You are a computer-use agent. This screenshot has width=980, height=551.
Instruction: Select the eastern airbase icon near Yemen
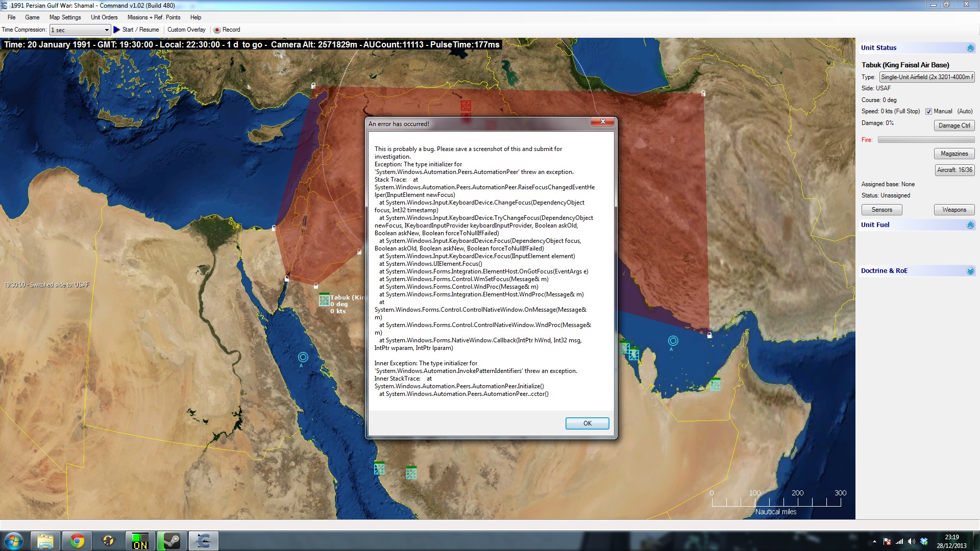(x=411, y=472)
